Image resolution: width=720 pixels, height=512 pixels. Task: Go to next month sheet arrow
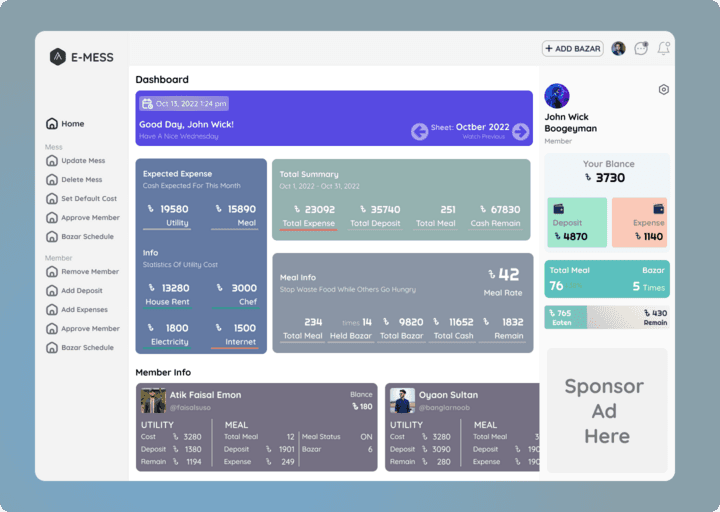tap(520, 131)
